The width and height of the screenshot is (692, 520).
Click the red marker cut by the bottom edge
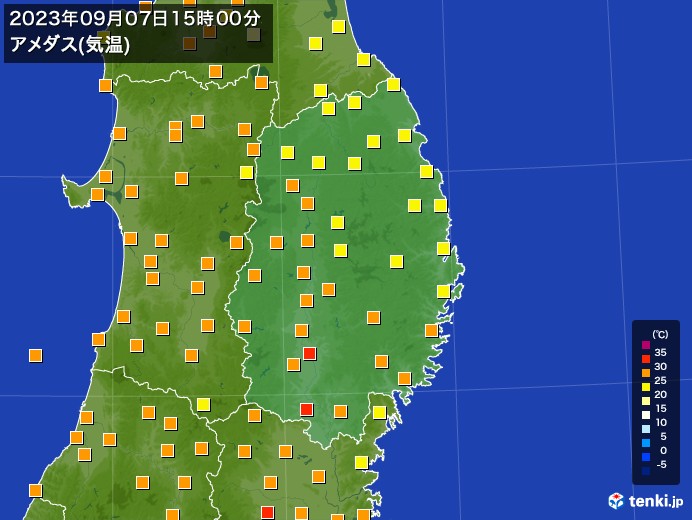click(267, 513)
